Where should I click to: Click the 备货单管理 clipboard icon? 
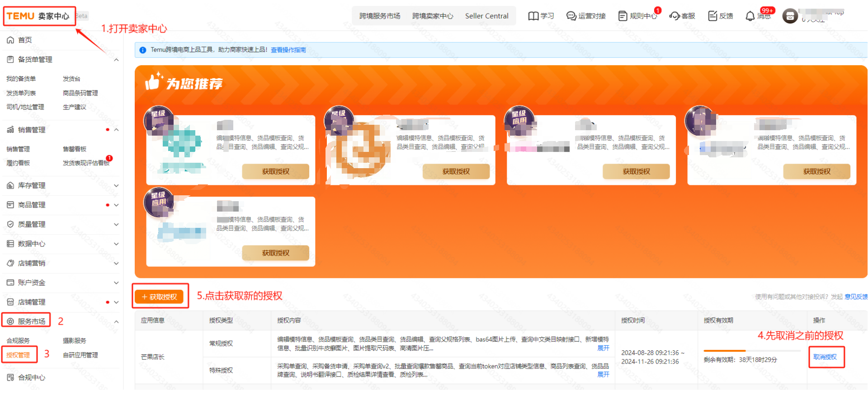[10, 59]
